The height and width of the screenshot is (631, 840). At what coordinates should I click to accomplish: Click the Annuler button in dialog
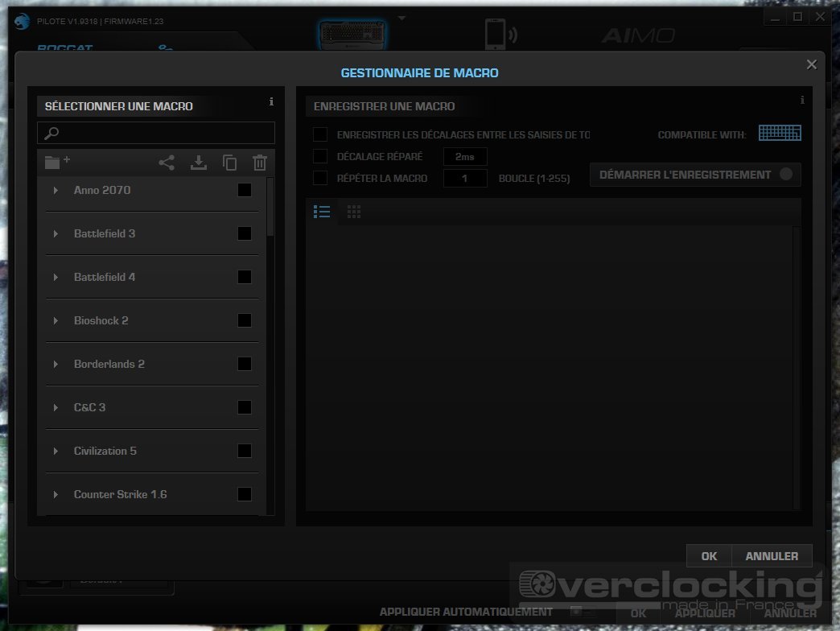(x=772, y=556)
